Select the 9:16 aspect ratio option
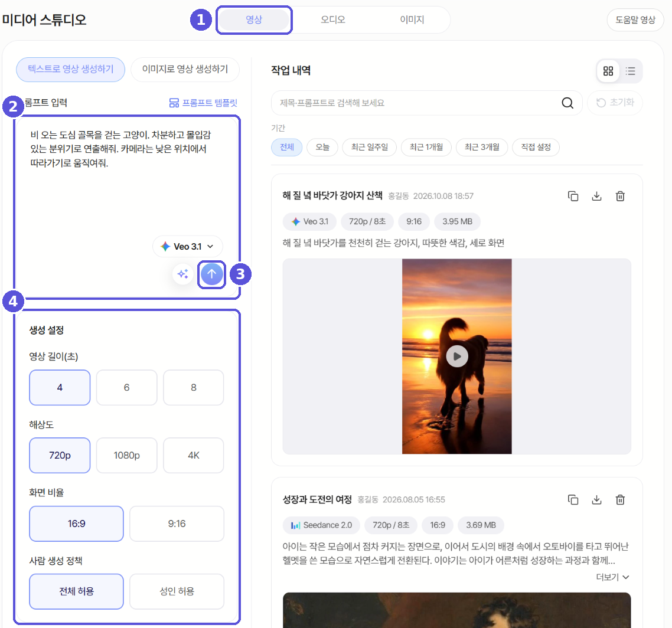The image size is (672, 628). [177, 524]
